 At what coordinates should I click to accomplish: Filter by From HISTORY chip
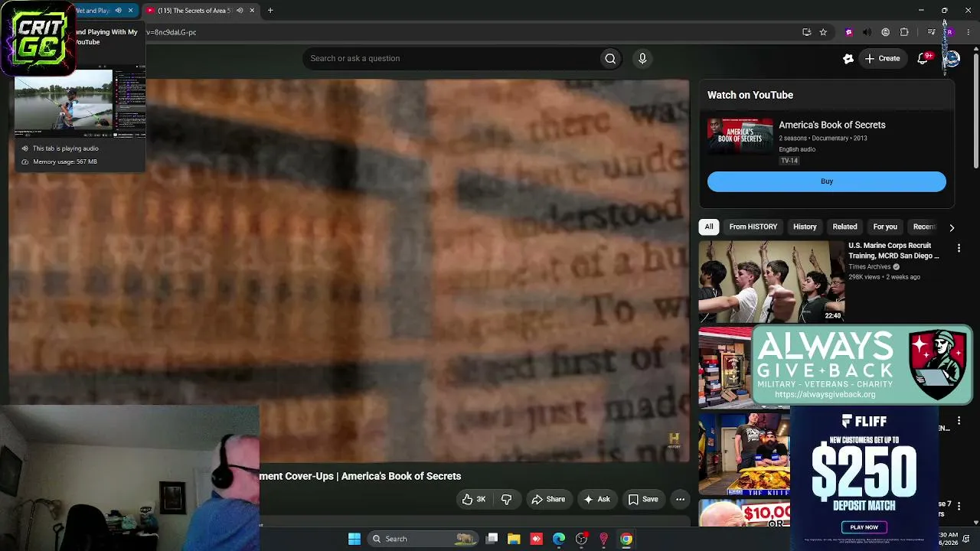[x=753, y=227]
